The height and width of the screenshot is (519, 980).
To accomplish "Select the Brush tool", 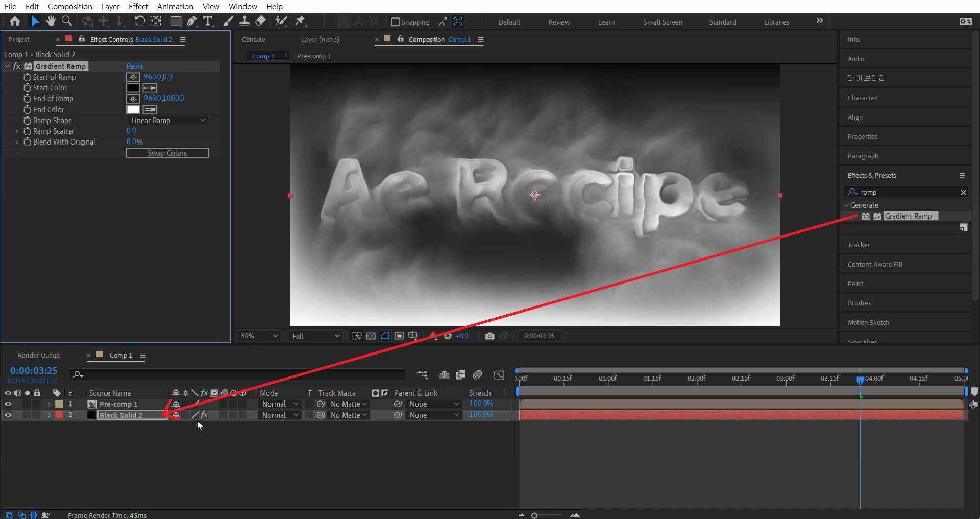I will [228, 21].
